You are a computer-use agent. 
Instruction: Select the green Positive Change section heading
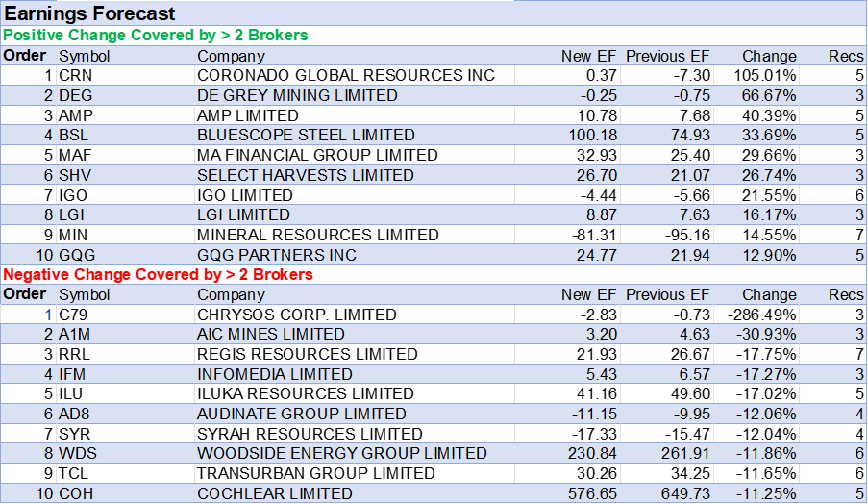pos(156,36)
